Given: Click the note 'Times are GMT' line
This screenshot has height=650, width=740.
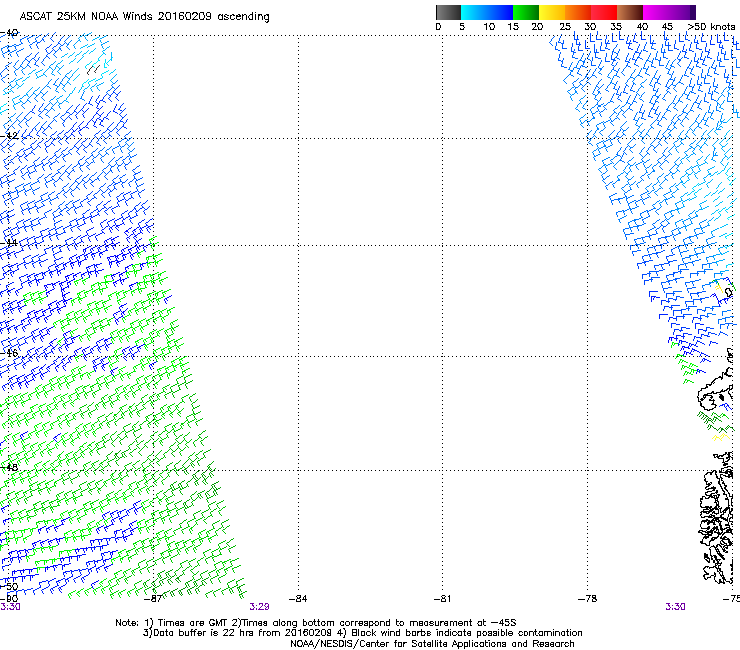Looking at the screenshot, I should (x=316, y=623).
